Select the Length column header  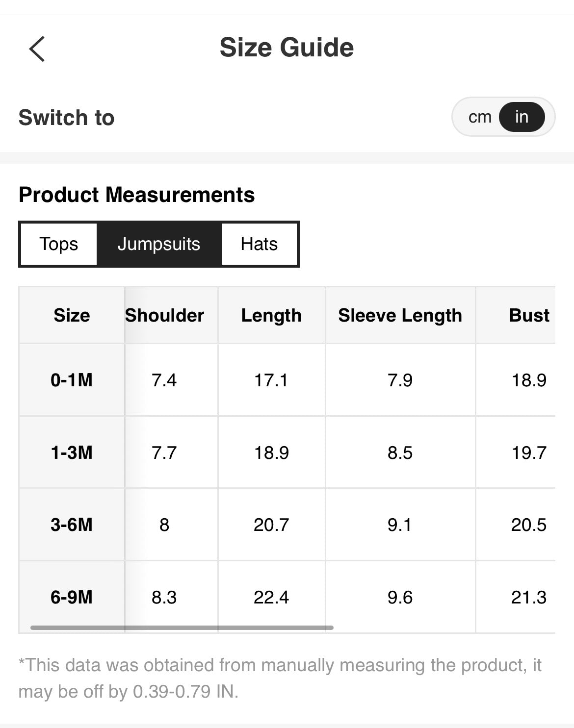[x=271, y=315]
